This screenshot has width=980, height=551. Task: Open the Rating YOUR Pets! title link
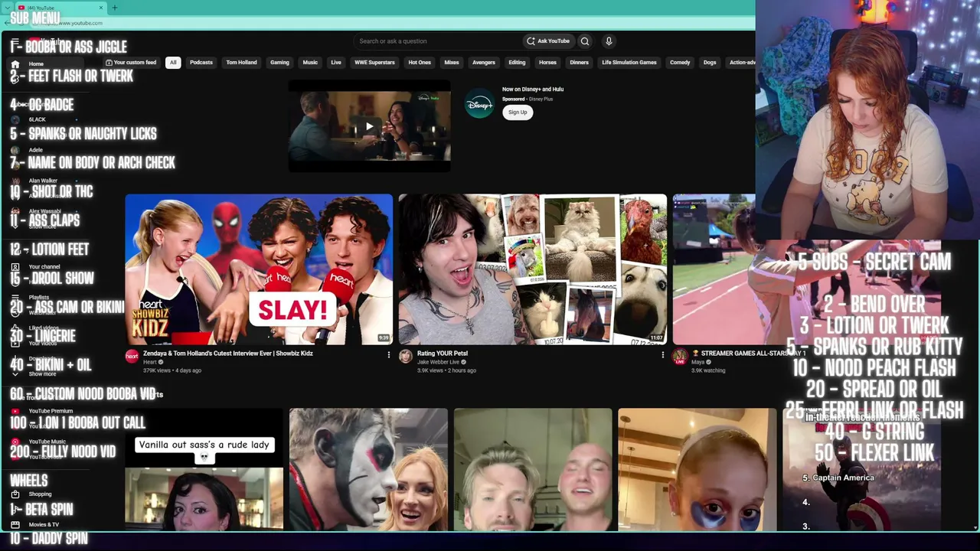click(x=443, y=354)
